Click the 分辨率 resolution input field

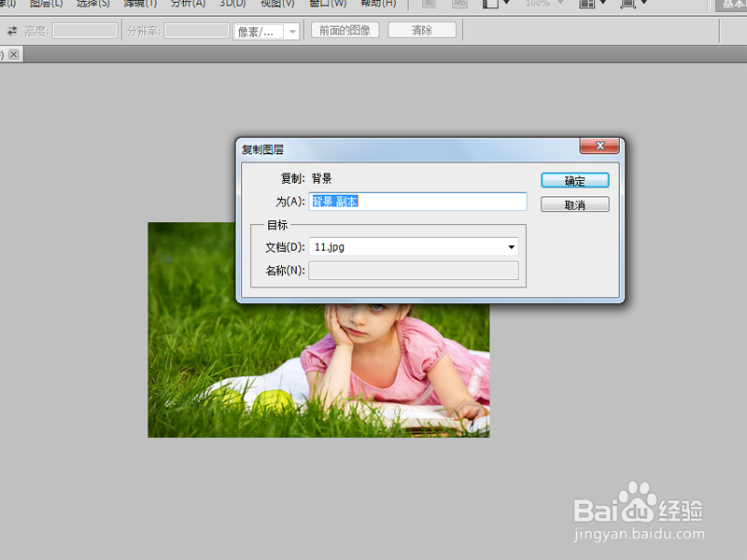pos(197,31)
